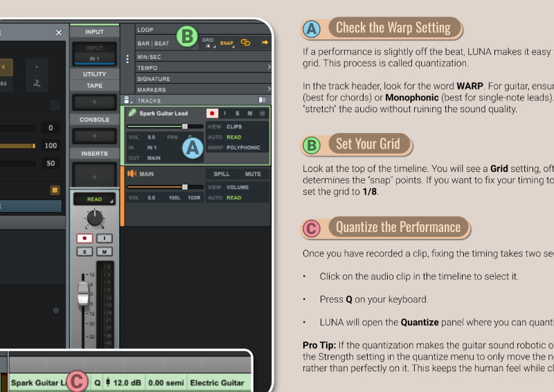Toggle the M mute button on channel strip
554x392 pixels.
[x=105, y=251]
